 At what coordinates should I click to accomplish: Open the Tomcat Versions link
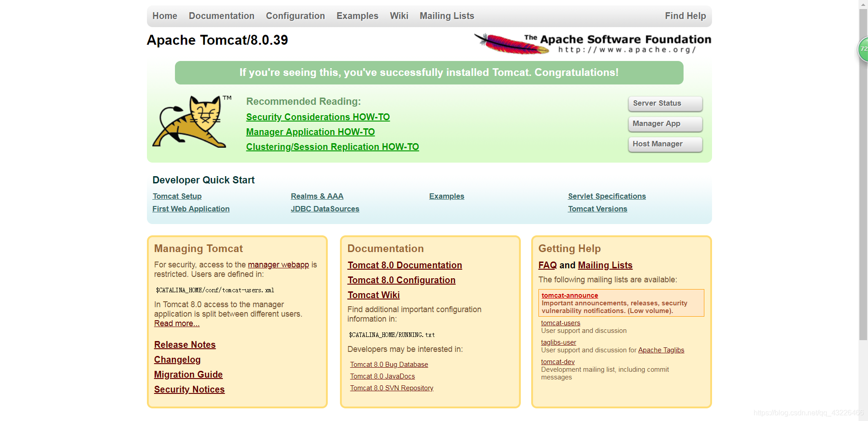597,209
